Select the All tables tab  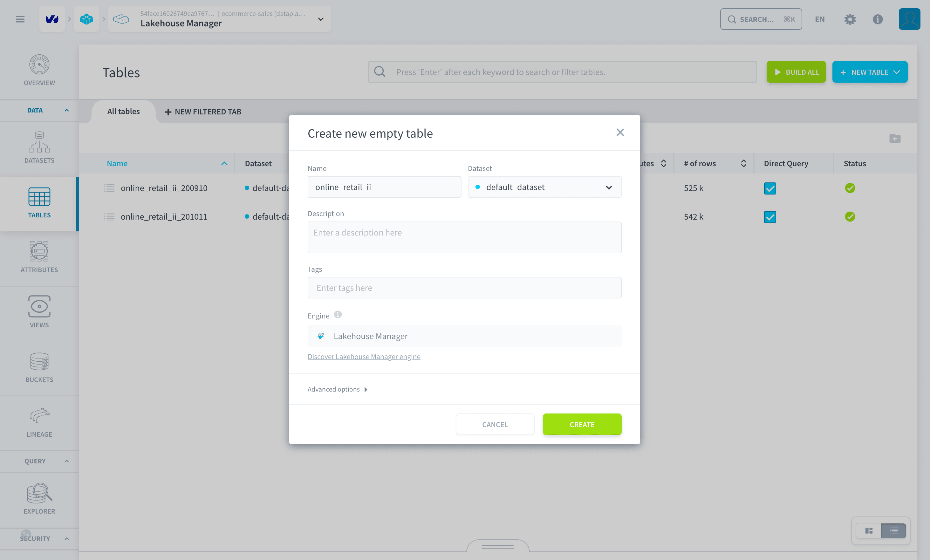point(123,111)
